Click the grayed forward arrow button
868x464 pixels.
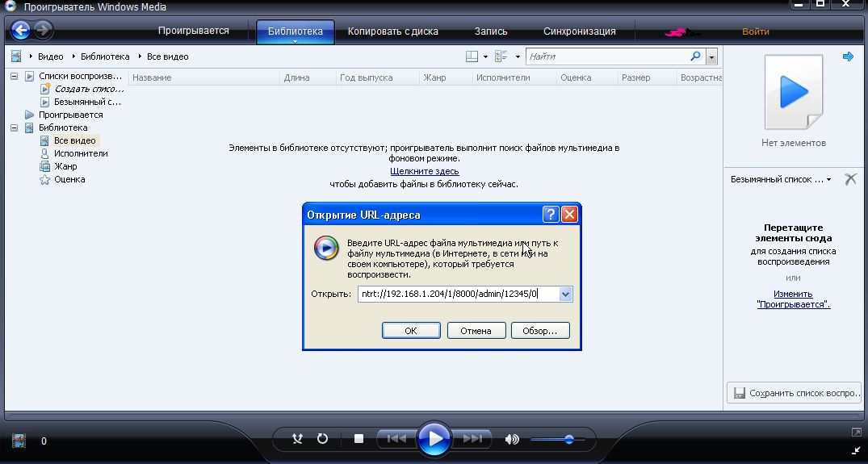click(x=43, y=30)
